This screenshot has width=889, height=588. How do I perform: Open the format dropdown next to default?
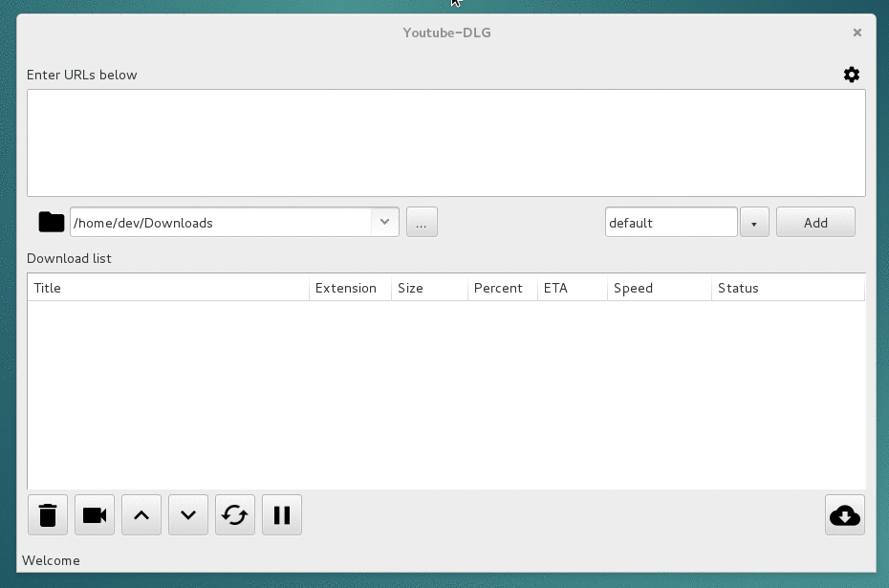pyautogui.click(x=754, y=222)
